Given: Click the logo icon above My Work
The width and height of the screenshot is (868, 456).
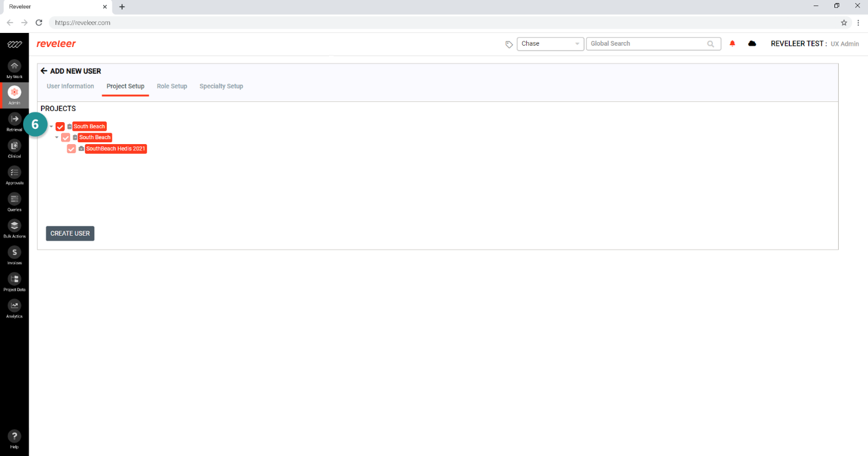Looking at the screenshot, I should pos(14,45).
